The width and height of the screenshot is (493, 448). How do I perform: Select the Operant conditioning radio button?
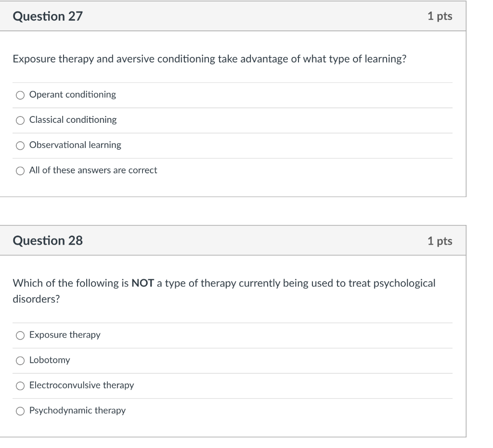[x=20, y=95]
